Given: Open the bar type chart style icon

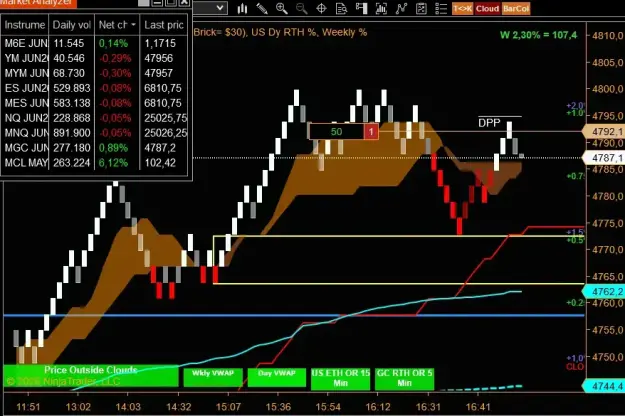Looking at the screenshot, I should tap(242, 8).
